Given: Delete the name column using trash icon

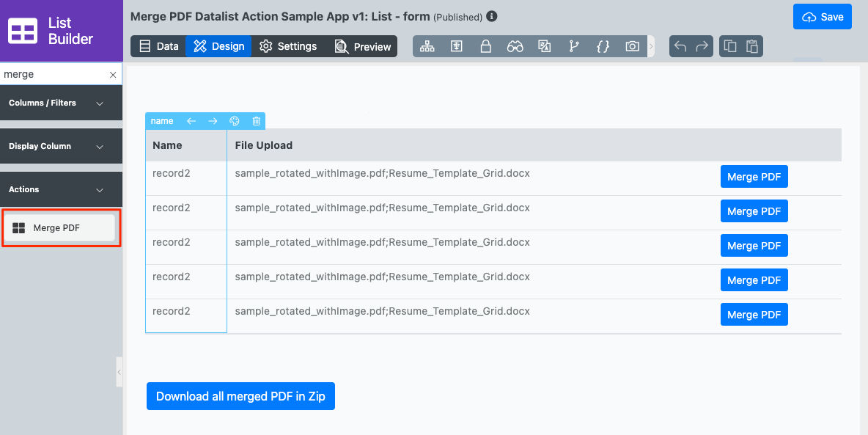Looking at the screenshot, I should point(256,121).
